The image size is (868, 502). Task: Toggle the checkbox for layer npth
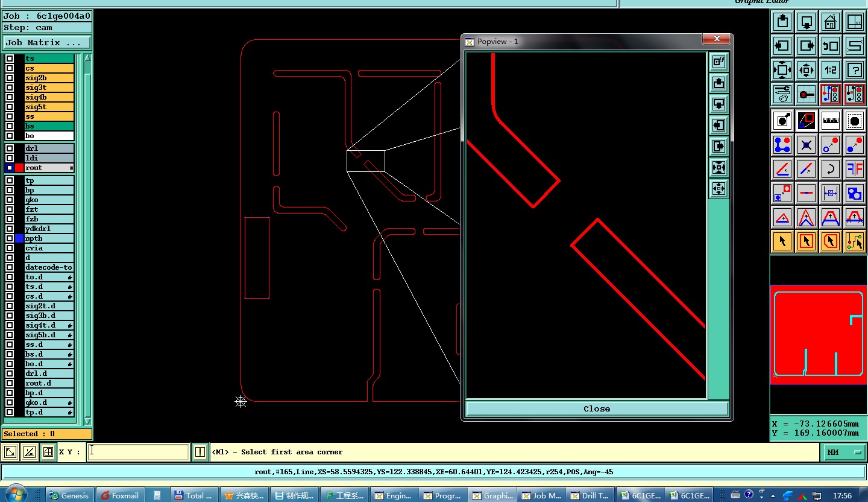(10, 238)
